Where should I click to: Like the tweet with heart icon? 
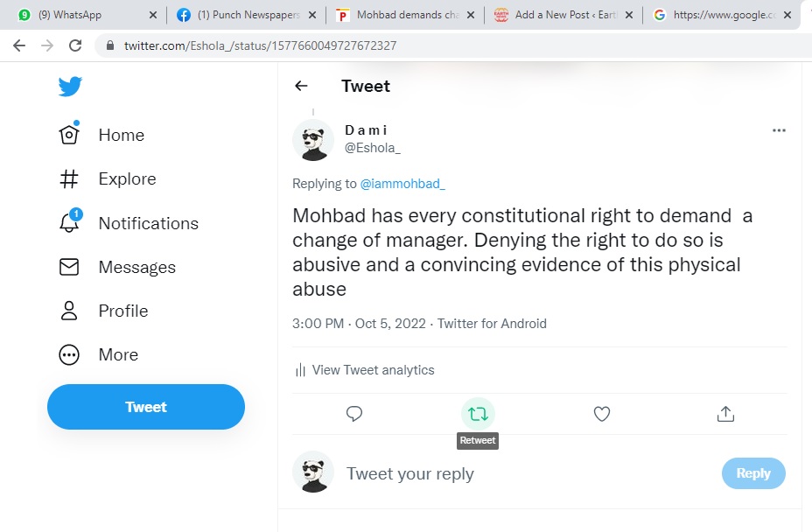[x=602, y=414]
